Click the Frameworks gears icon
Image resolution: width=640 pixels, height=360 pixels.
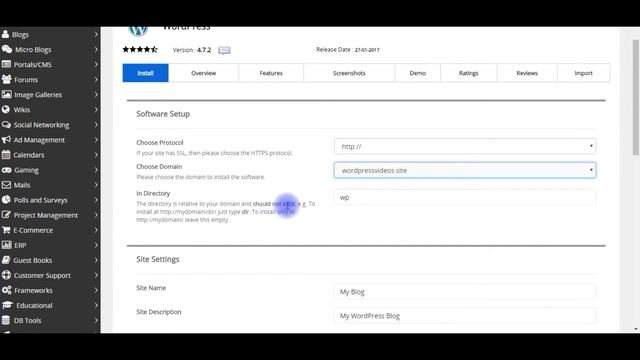pos(7,290)
